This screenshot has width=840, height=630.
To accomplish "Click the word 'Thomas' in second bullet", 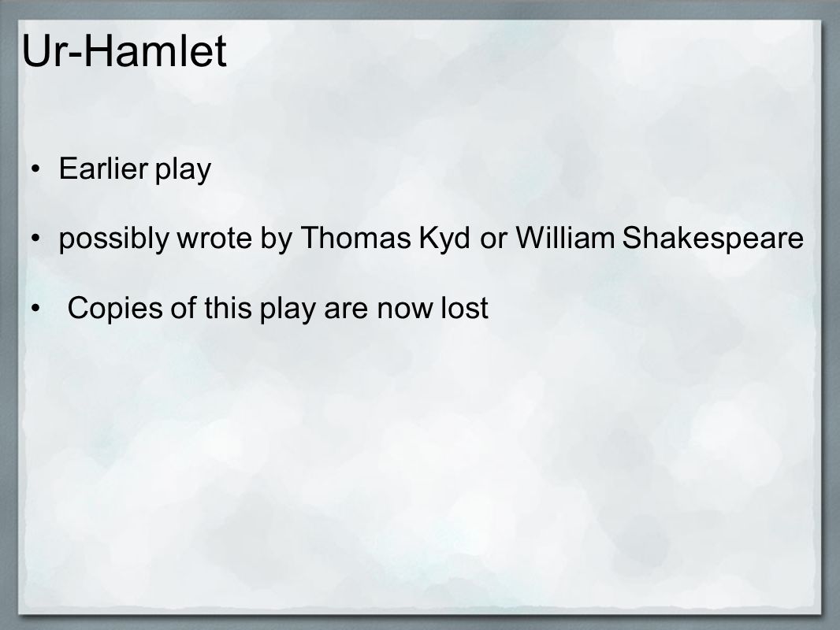I will pos(355,238).
